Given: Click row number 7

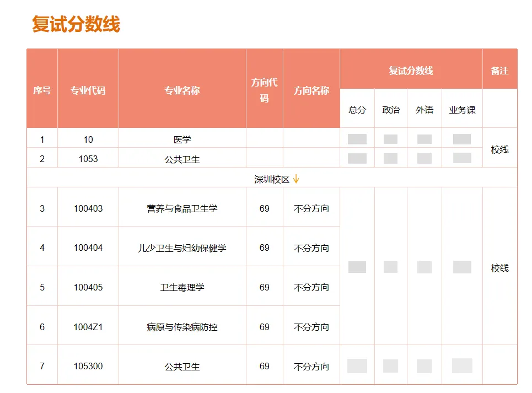Looking at the screenshot, I should coord(42,366).
